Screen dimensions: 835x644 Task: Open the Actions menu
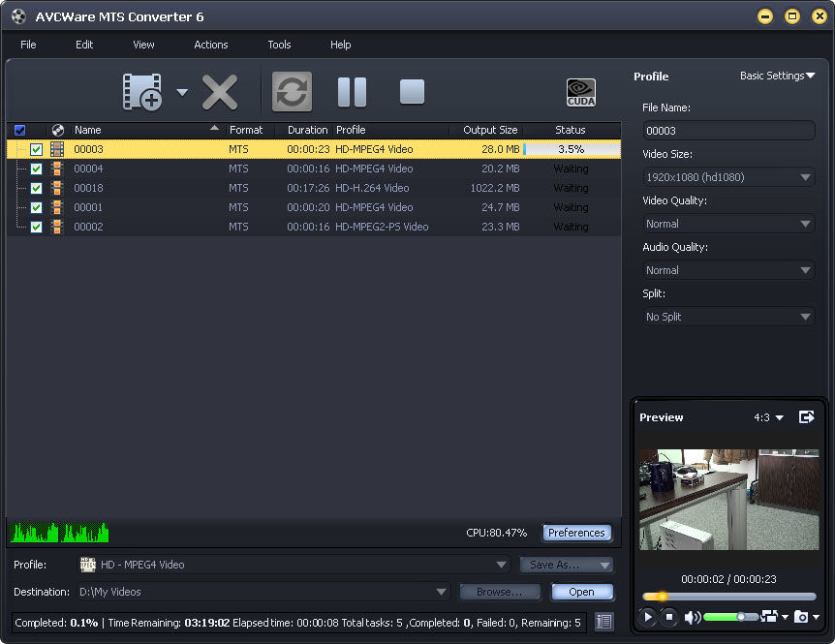211,45
